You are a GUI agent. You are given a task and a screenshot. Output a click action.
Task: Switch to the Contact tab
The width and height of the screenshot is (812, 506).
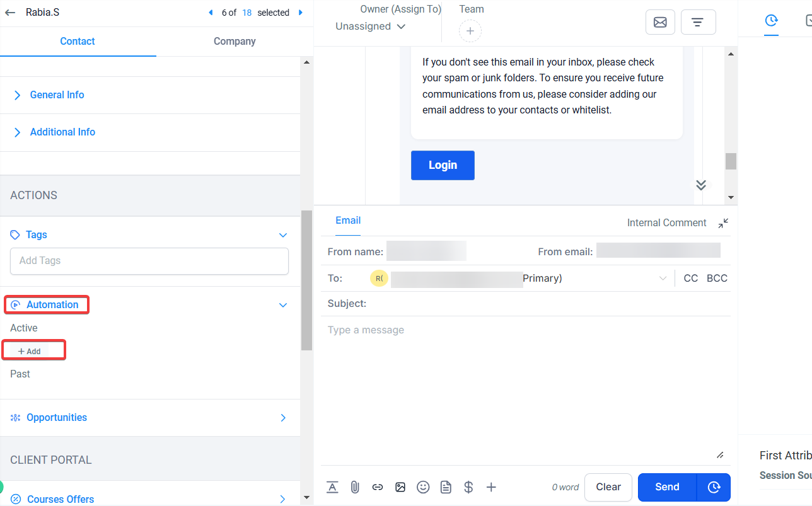tap(78, 42)
